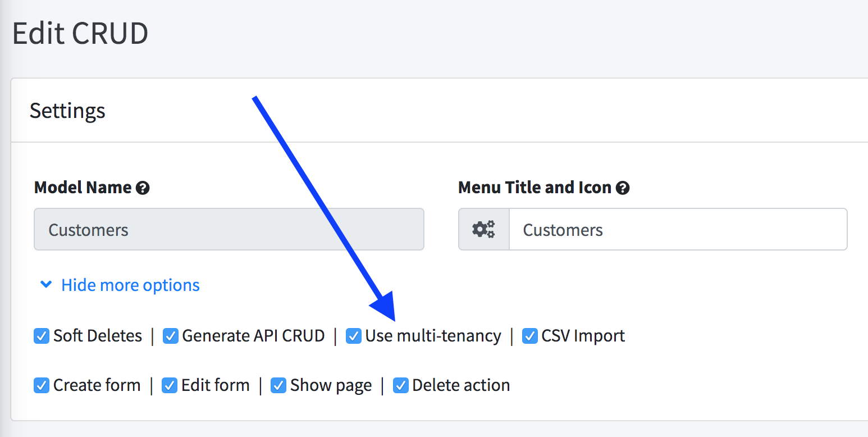Uncheck the Edit form checkbox

170,385
